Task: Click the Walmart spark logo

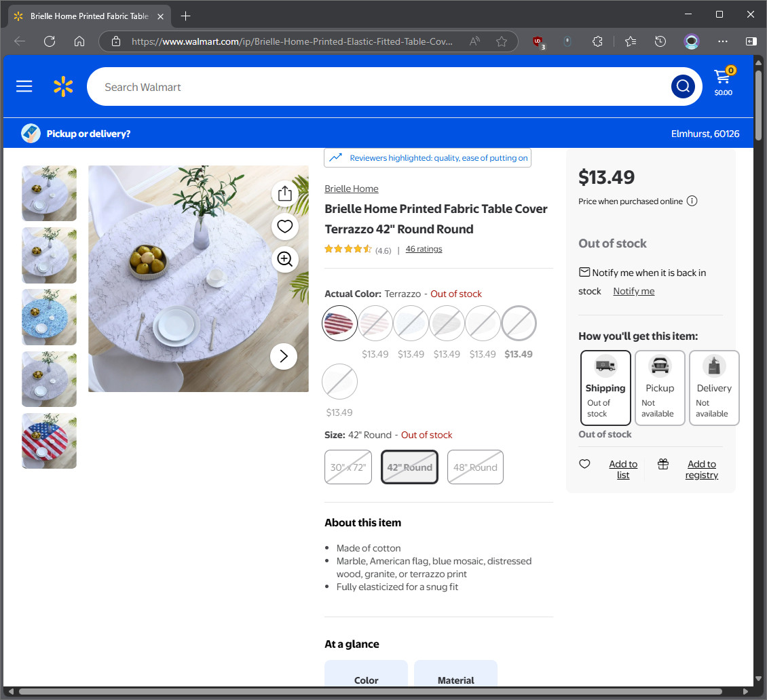Action: coord(63,87)
